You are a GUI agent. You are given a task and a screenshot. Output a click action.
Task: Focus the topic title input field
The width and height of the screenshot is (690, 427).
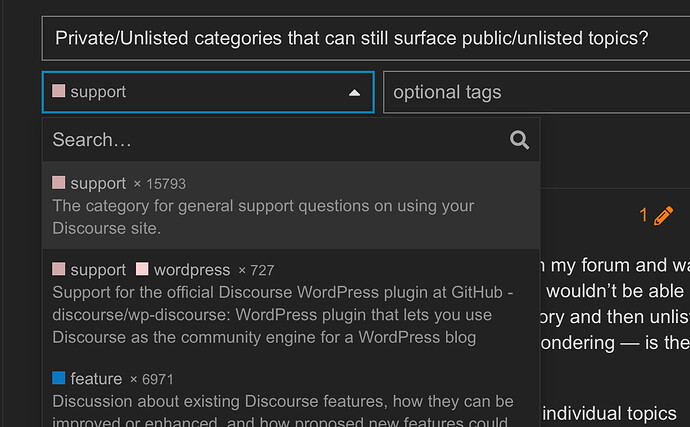366,38
